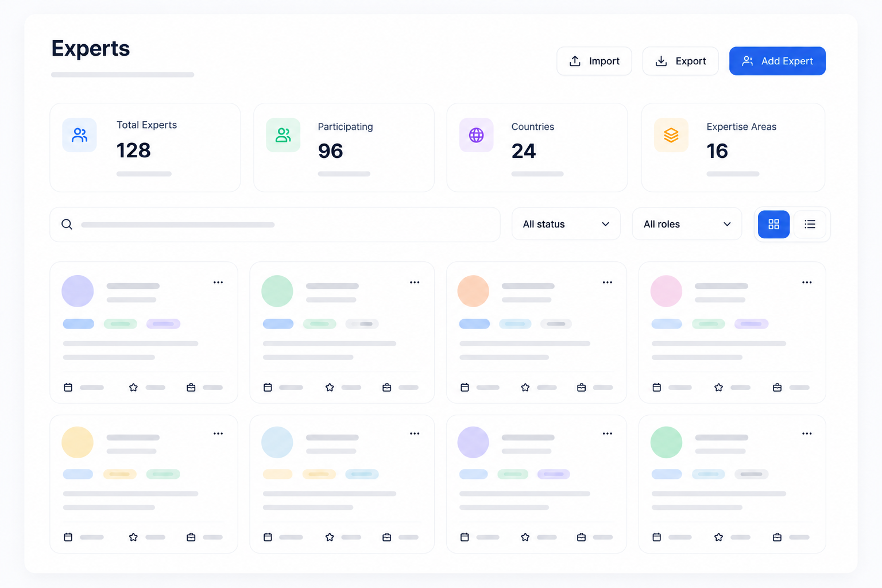Click the purple Countries globe icon
Image resolution: width=882 pixels, height=588 pixels.
pyautogui.click(x=476, y=135)
